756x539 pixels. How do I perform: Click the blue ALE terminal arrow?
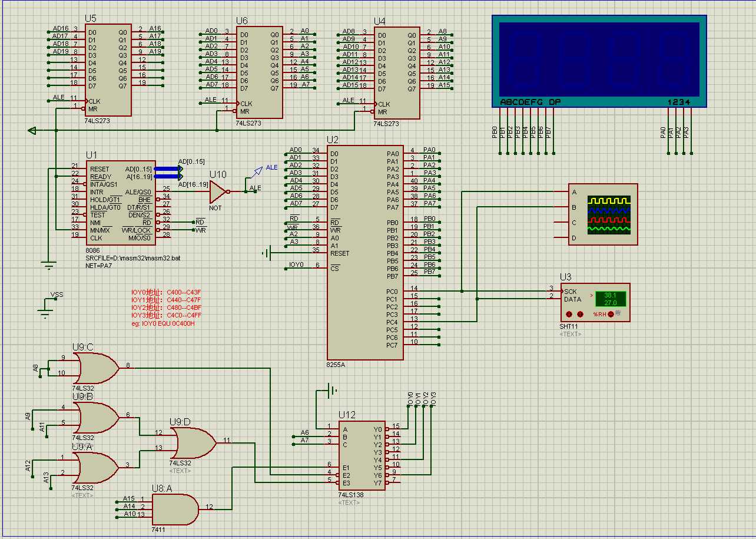click(x=257, y=172)
